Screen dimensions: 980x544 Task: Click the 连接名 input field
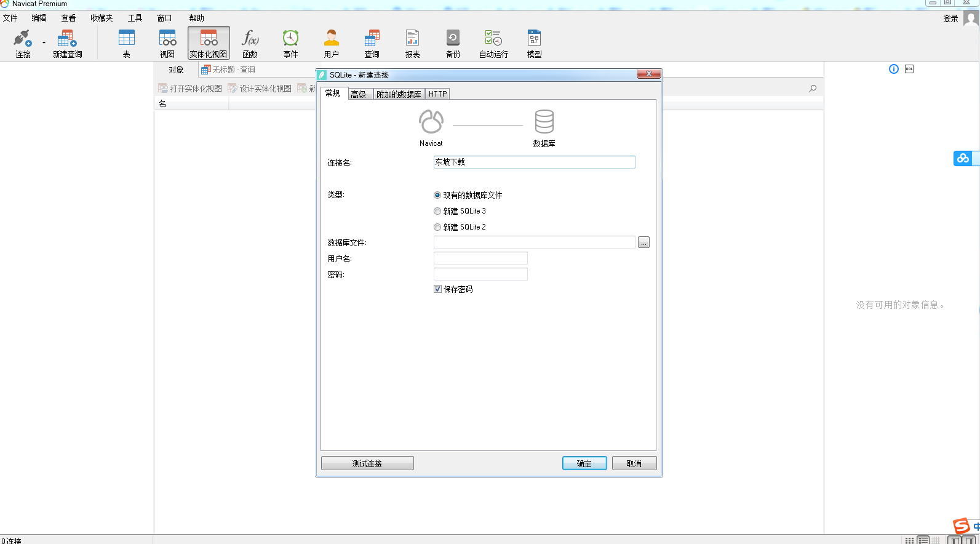(x=534, y=162)
